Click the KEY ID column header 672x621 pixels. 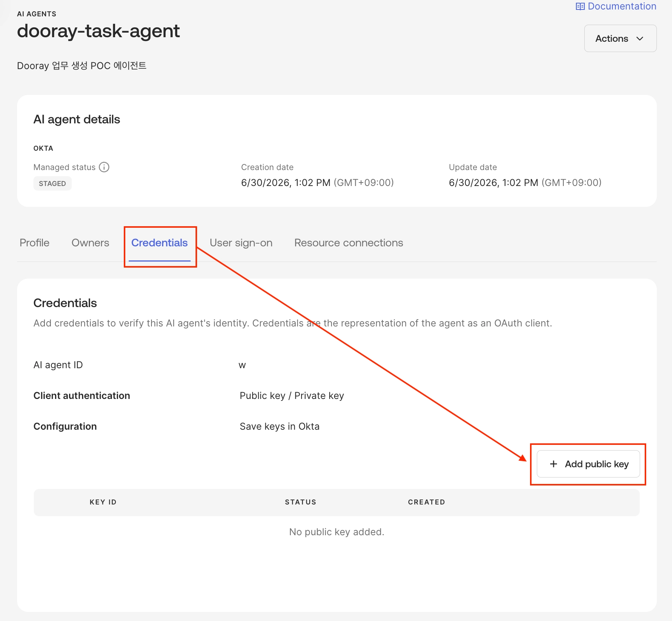[x=103, y=502]
